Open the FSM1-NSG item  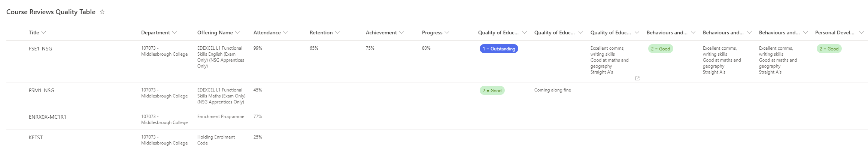[42, 90]
